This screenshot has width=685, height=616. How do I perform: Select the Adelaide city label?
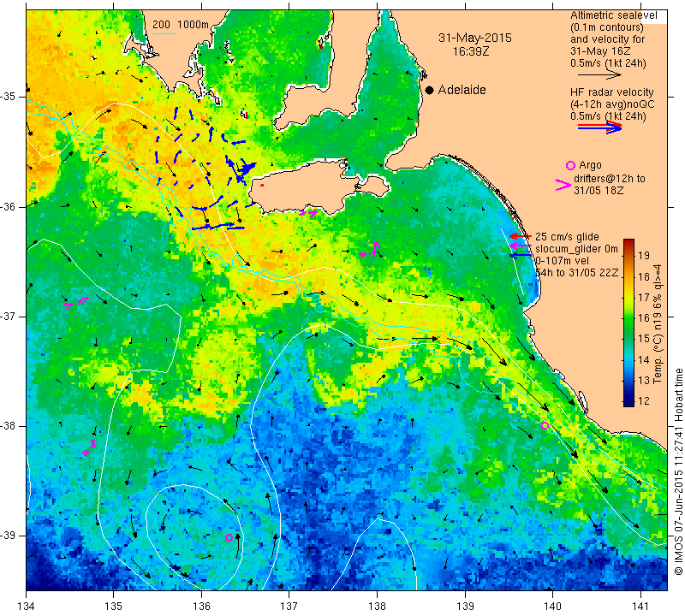click(x=462, y=90)
